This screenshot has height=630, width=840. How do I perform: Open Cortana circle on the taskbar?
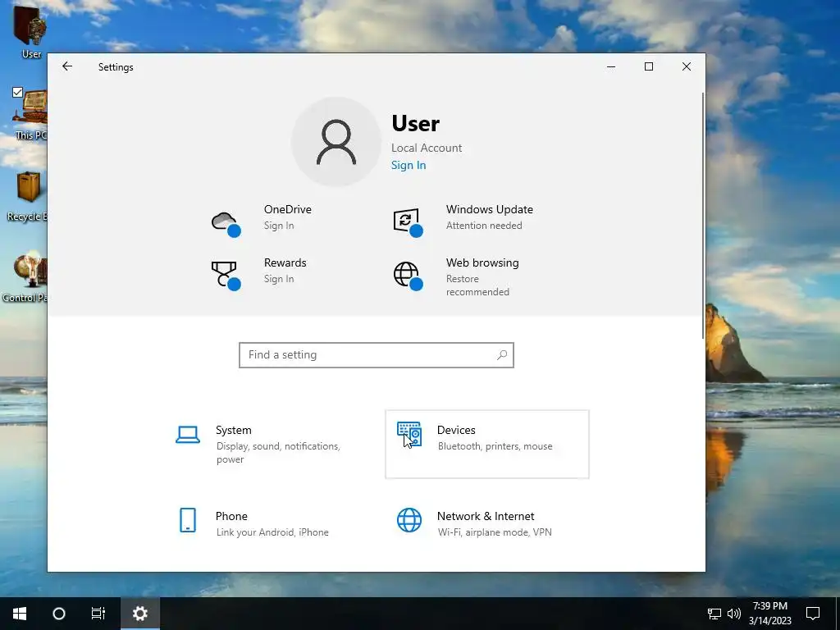[x=59, y=614]
